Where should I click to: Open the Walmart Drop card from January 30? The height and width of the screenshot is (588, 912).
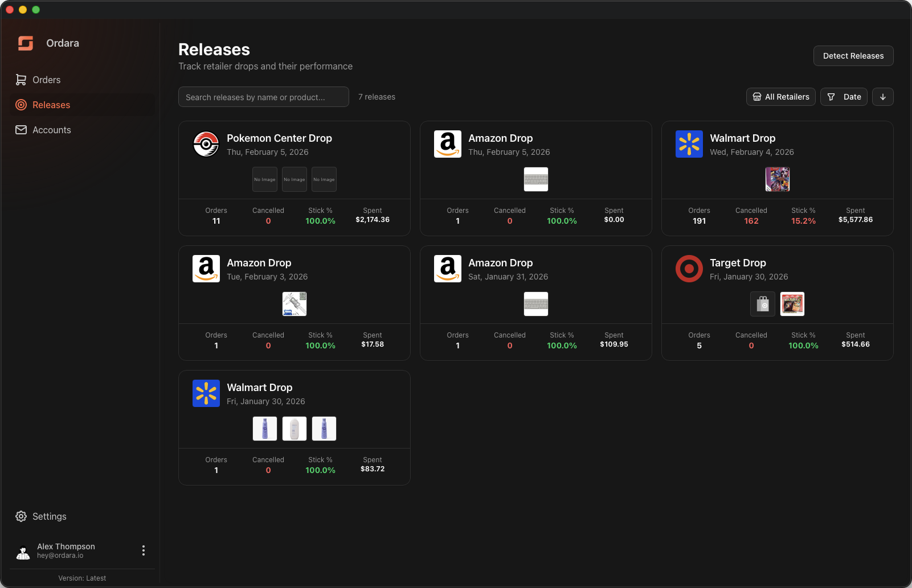tap(294, 427)
